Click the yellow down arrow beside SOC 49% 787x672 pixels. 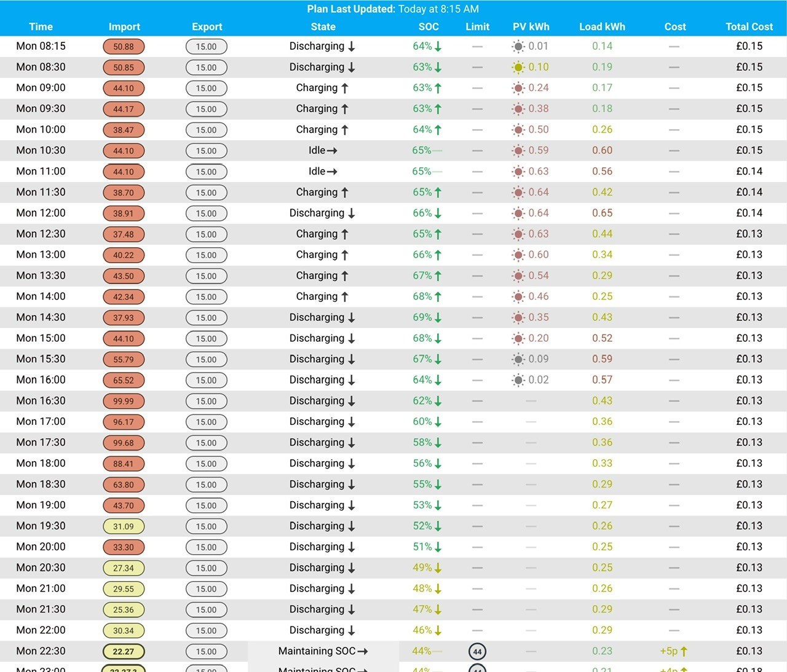click(438, 568)
